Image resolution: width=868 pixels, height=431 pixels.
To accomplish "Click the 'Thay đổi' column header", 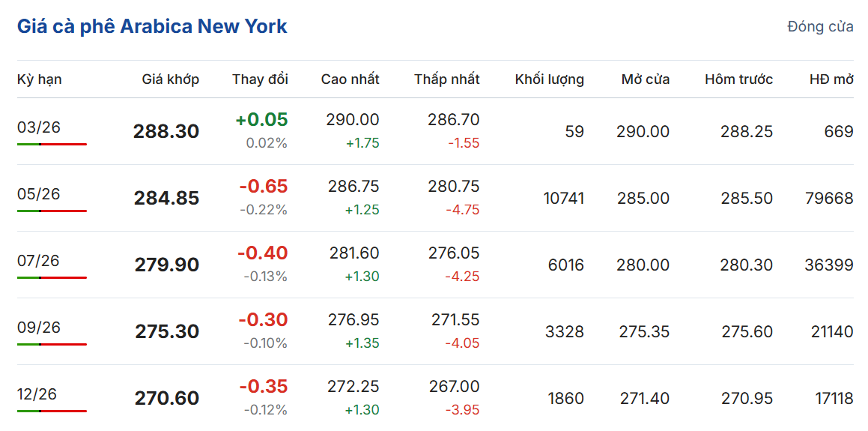I will (x=260, y=79).
